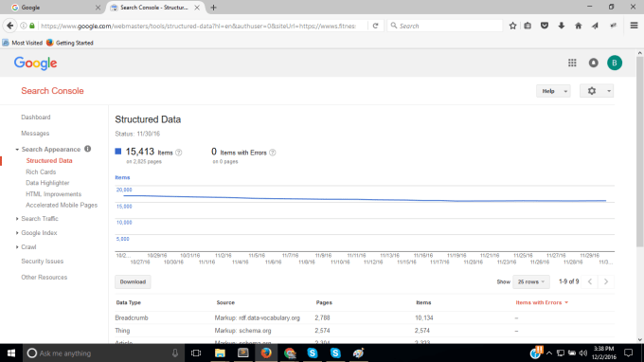644x362 pixels.
Task: Show hidden system tray icons
Action: [x=549, y=353]
